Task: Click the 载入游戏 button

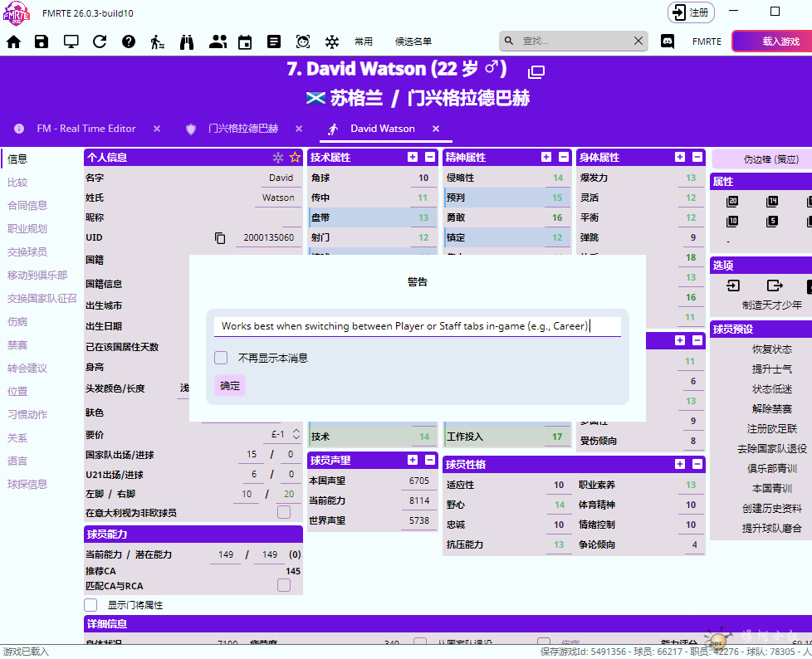Action: click(771, 41)
